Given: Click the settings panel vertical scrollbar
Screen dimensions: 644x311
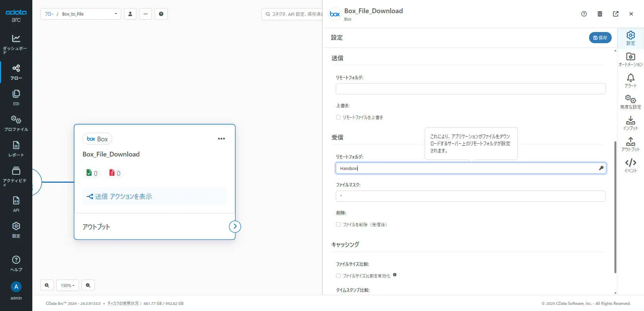Looking at the screenshot, I should (x=615, y=207).
